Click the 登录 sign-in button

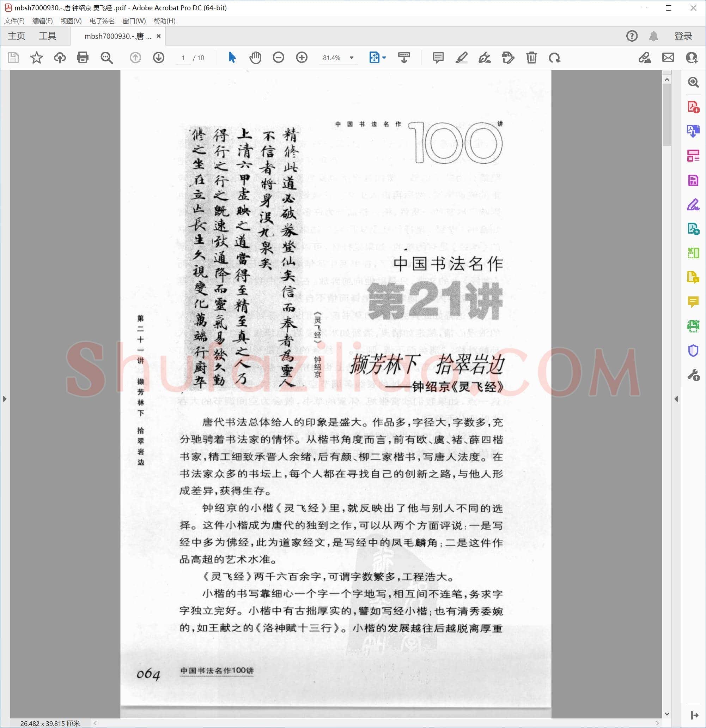coord(683,36)
